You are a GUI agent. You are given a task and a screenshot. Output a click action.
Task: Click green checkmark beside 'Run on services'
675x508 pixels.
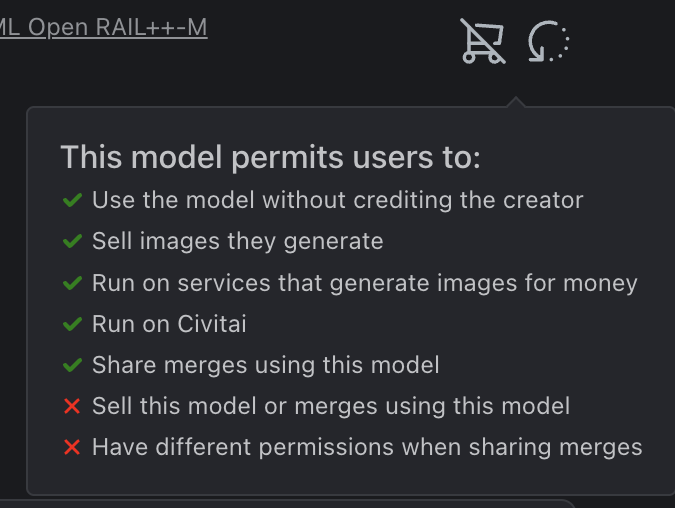pos(72,283)
